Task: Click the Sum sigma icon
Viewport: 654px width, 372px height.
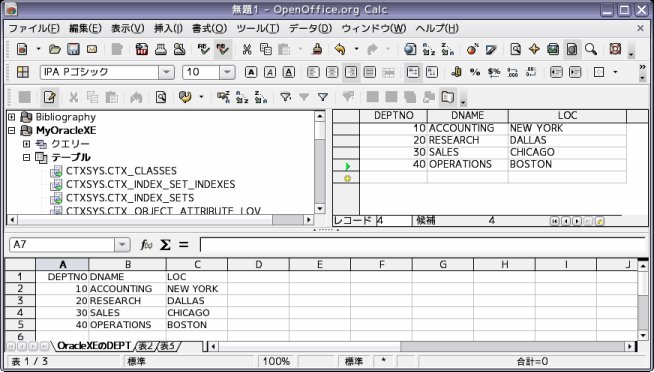Action: click(165, 245)
